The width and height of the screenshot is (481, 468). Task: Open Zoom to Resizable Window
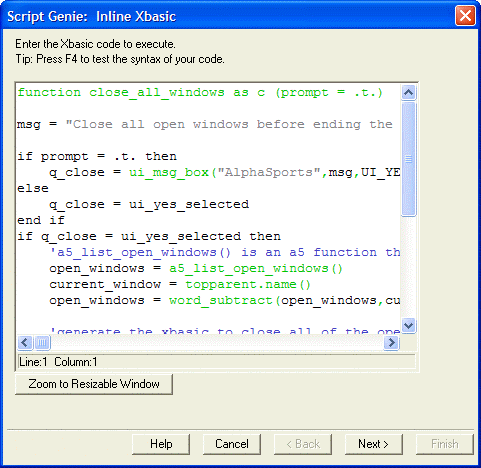coord(94,384)
